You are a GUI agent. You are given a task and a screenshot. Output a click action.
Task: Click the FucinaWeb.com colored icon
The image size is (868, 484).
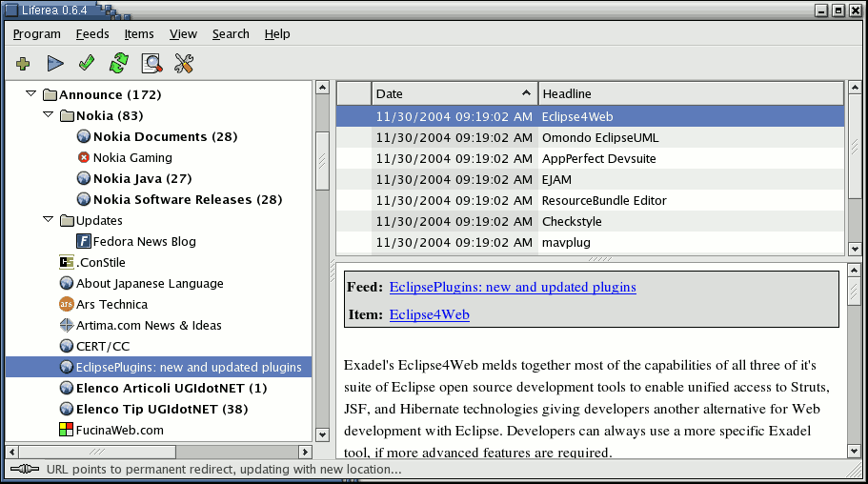pos(67,430)
